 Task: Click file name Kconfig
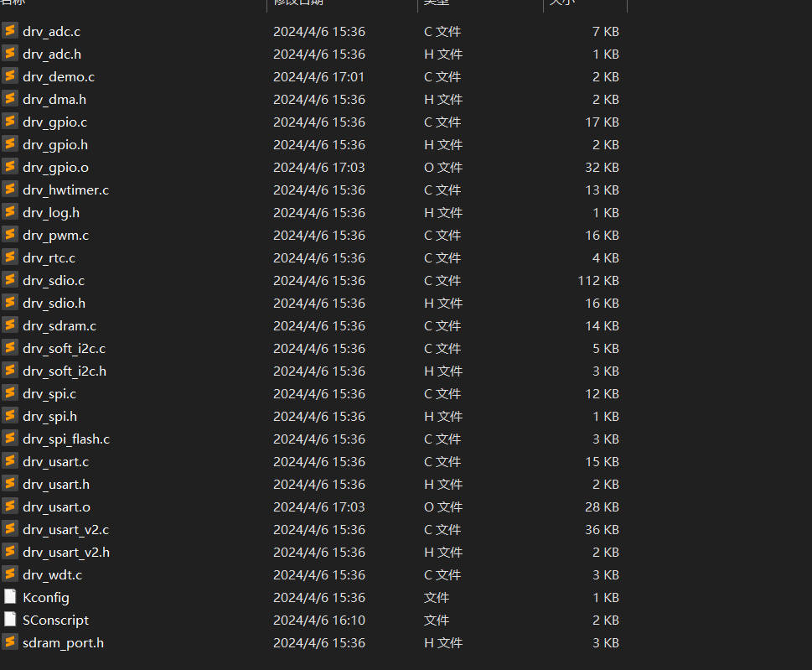click(x=45, y=597)
